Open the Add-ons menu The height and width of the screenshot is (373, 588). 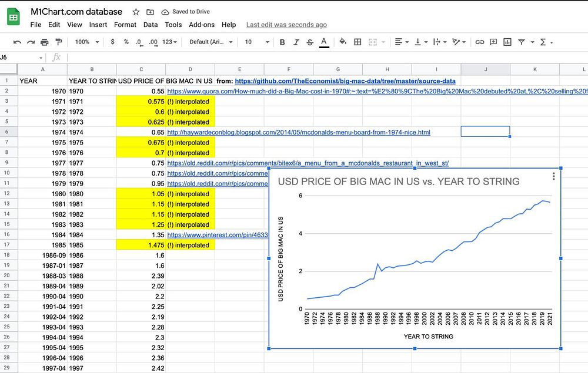pyautogui.click(x=202, y=25)
